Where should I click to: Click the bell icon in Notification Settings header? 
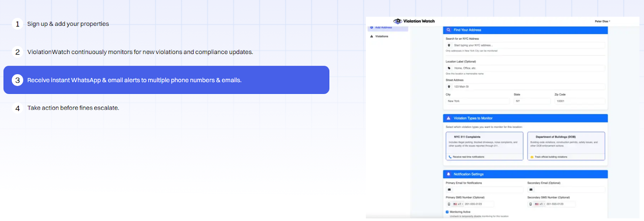tap(448, 174)
